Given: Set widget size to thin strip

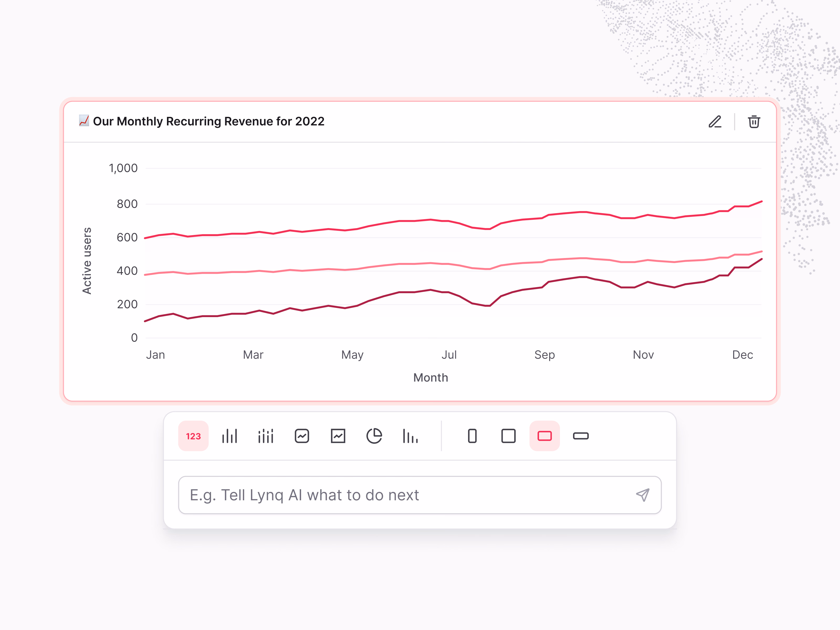Looking at the screenshot, I should [581, 436].
